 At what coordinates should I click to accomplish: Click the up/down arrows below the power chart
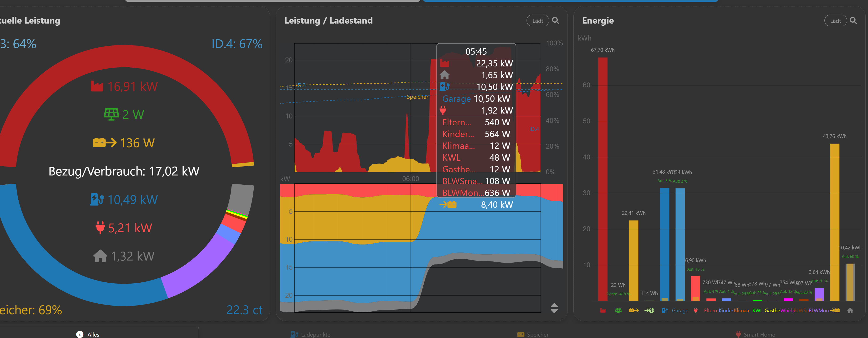[x=554, y=308]
